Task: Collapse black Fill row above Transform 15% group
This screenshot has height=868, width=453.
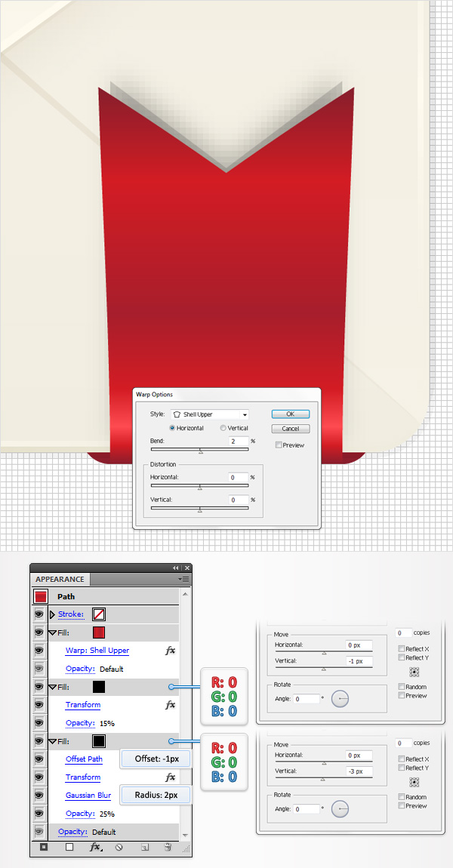Action: coord(53,687)
